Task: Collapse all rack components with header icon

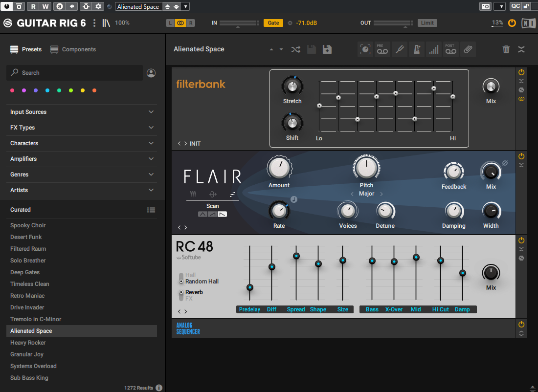Action: pos(521,49)
